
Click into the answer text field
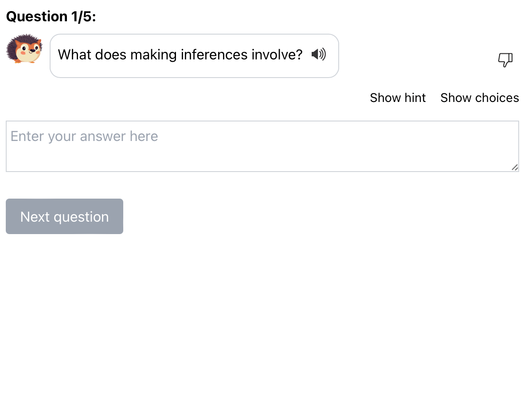point(262,146)
